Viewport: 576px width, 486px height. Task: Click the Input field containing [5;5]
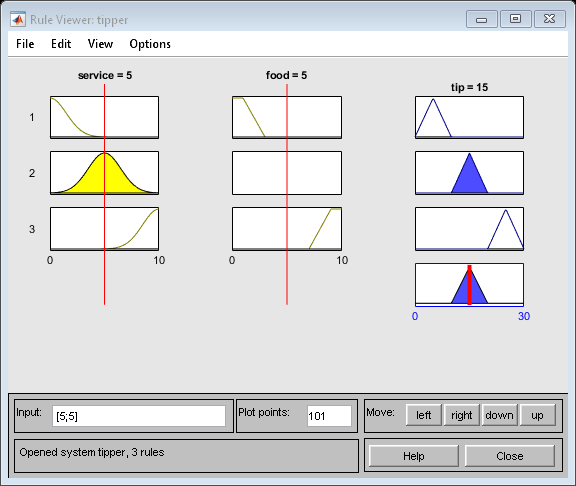(139, 416)
